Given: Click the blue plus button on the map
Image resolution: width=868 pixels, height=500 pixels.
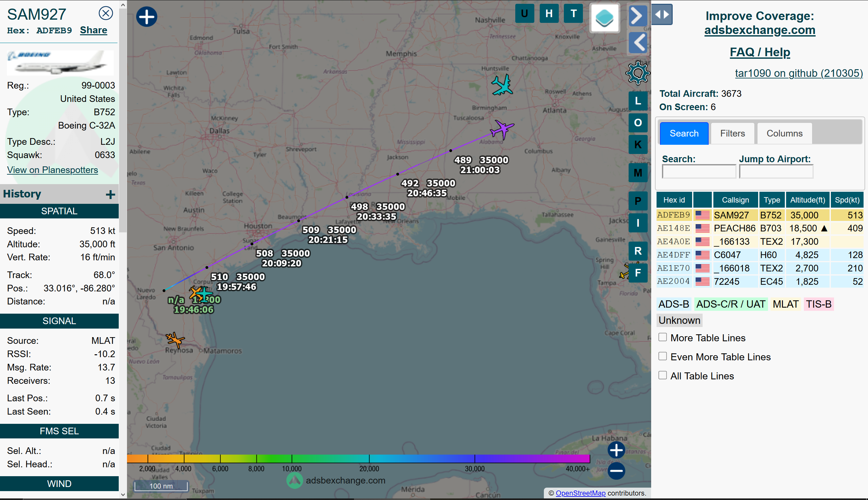Looking at the screenshot, I should tap(147, 17).
